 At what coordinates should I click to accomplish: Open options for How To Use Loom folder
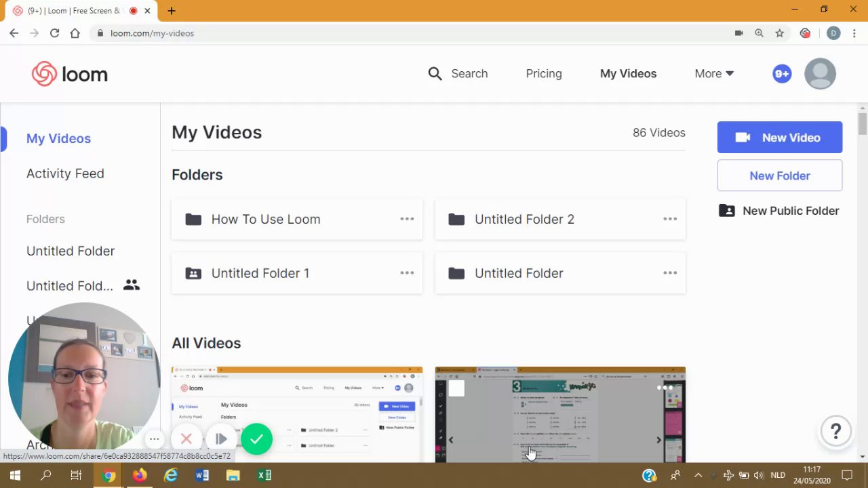pos(407,219)
